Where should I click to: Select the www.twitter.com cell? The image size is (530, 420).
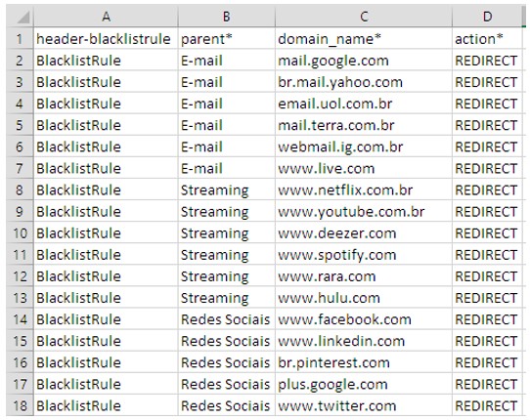point(364,405)
